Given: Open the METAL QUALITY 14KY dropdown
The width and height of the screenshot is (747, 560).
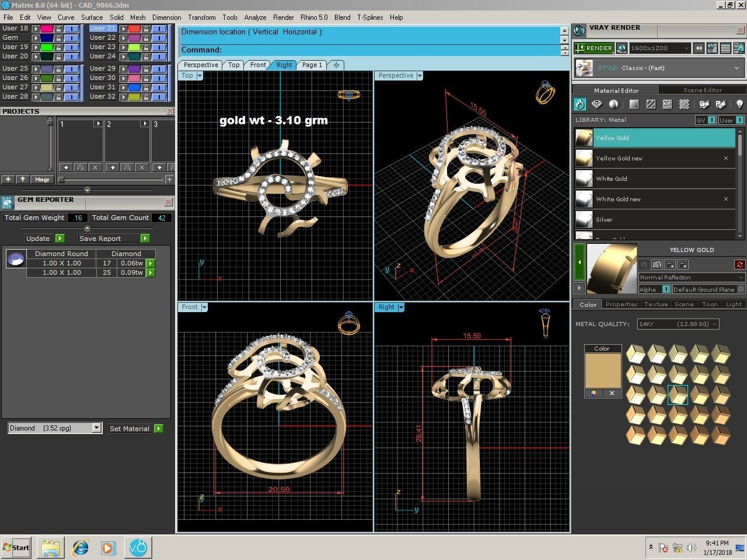Looking at the screenshot, I should coord(677,324).
